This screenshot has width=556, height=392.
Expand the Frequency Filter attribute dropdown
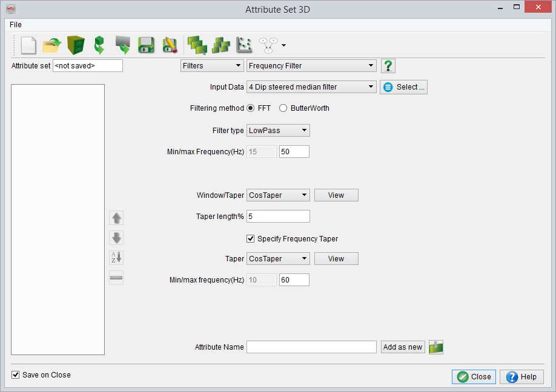coord(311,66)
